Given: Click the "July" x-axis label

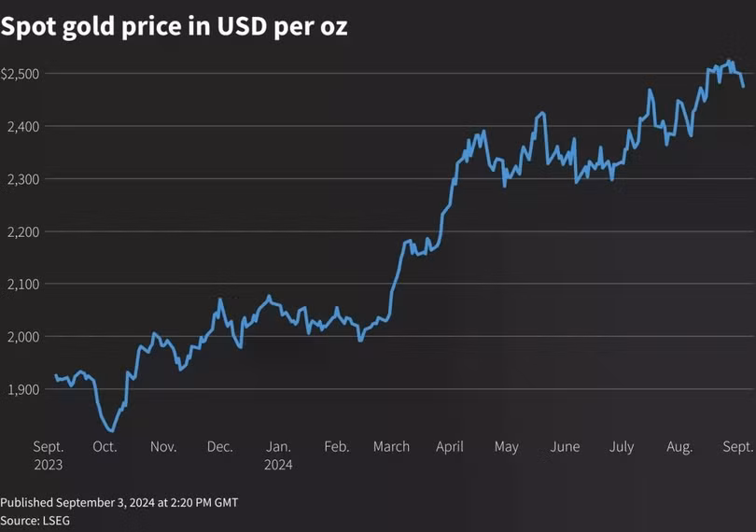Looking at the screenshot, I should pyautogui.click(x=622, y=447).
